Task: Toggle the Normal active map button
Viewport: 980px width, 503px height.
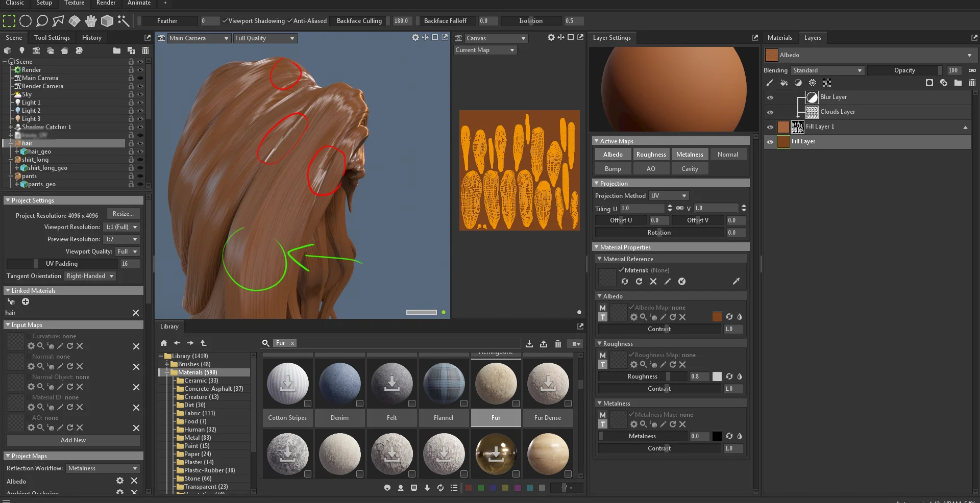Action: click(727, 155)
